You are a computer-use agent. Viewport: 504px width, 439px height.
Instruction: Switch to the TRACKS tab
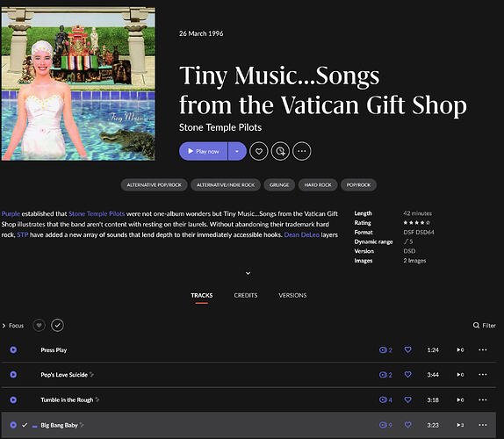202,295
